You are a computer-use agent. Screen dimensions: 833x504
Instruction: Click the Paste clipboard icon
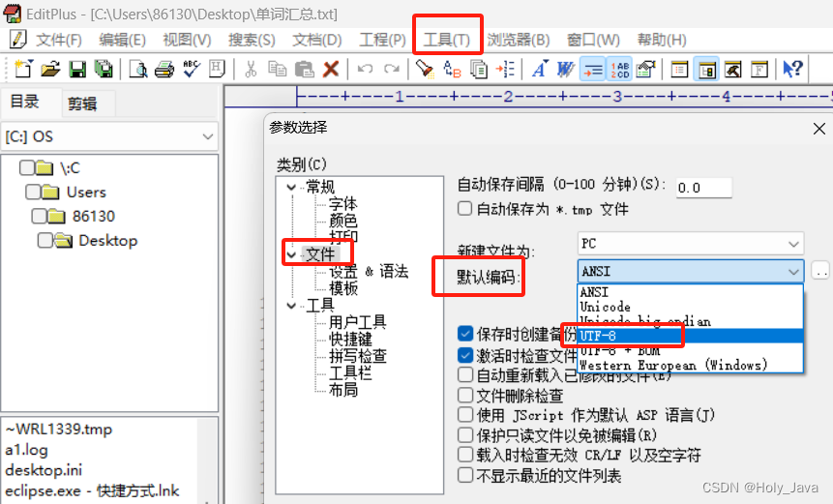click(304, 69)
